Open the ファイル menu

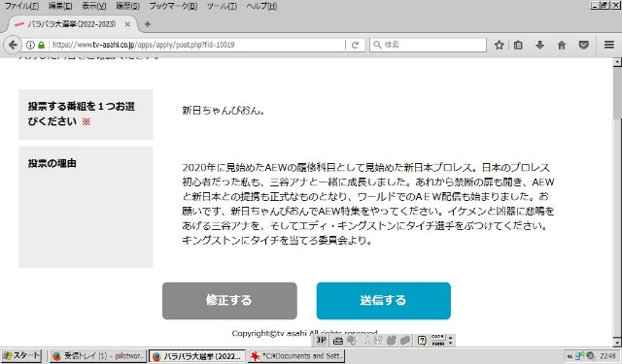pyautogui.click(x=21, y=6)
